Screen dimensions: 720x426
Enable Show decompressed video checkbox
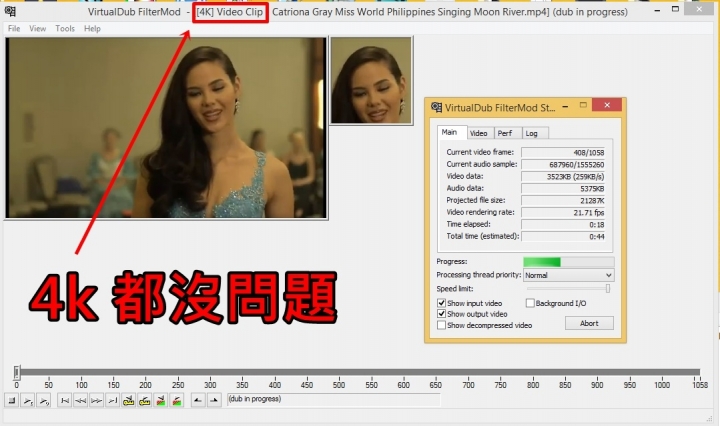coord(441,325)
